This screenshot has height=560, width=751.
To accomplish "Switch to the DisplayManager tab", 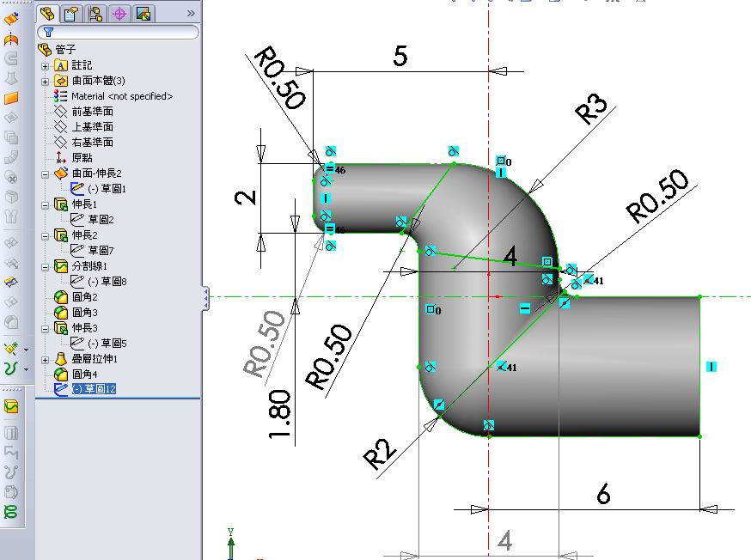I will [143, 14].
